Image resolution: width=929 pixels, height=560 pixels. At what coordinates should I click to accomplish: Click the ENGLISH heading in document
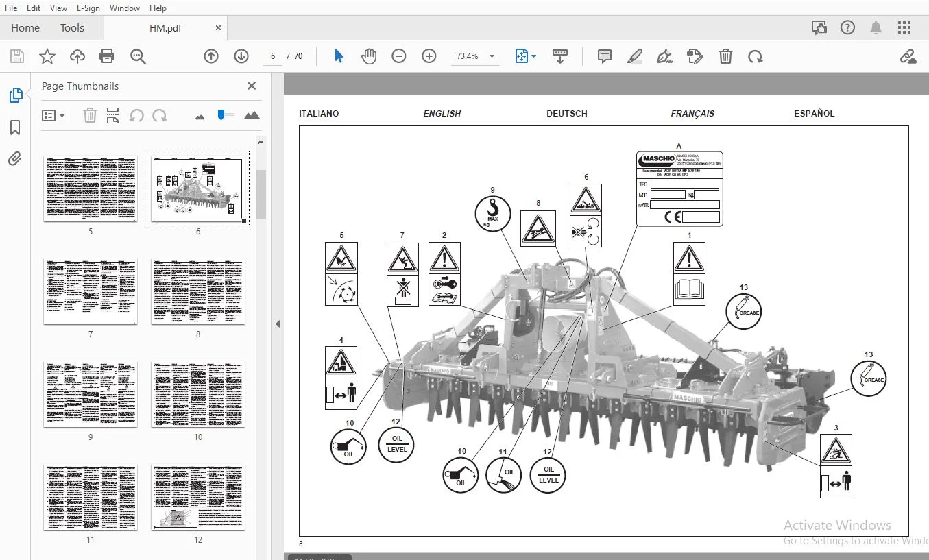[x=442, y=114]
